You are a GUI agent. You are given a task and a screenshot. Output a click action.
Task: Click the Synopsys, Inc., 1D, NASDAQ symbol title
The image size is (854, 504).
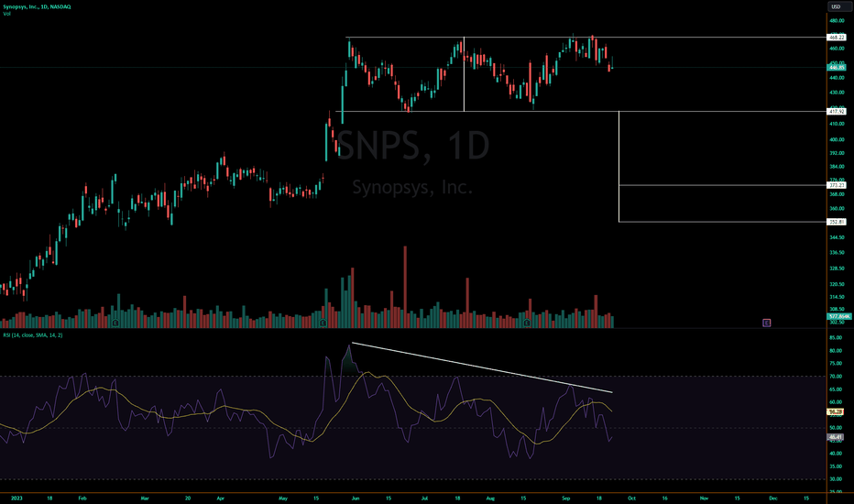pos(37,6)
